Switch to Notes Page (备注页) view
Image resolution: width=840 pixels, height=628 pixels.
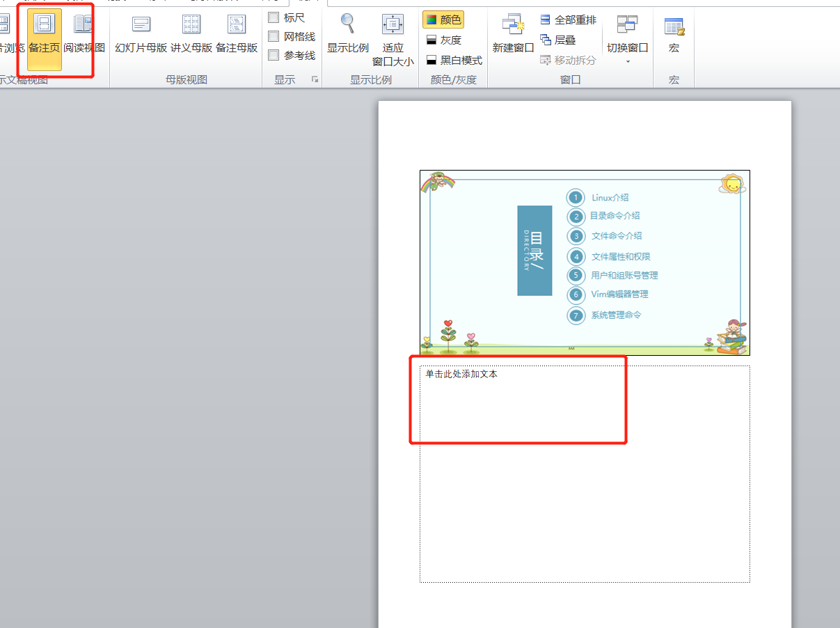click(x=44, y=36)
